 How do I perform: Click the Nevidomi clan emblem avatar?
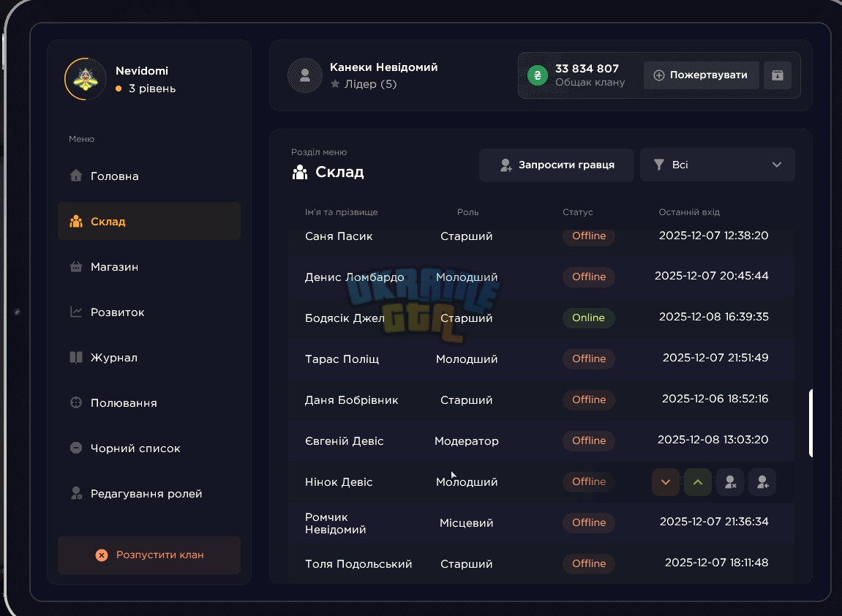point(86,79)
